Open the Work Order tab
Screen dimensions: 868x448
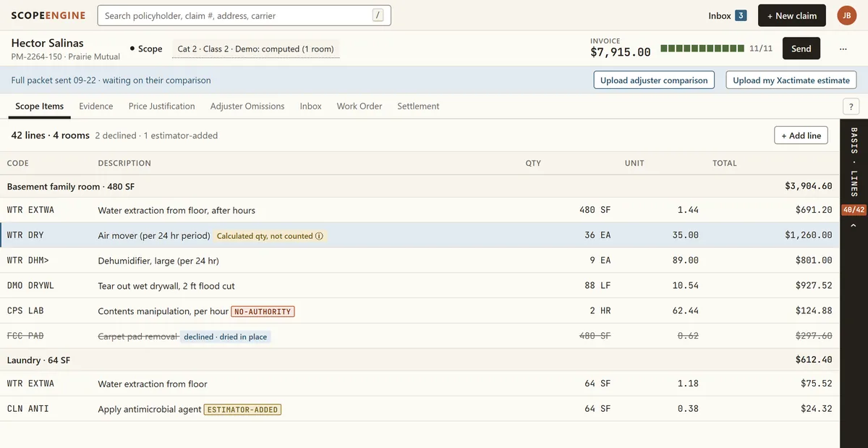click(x=359, y=106)
